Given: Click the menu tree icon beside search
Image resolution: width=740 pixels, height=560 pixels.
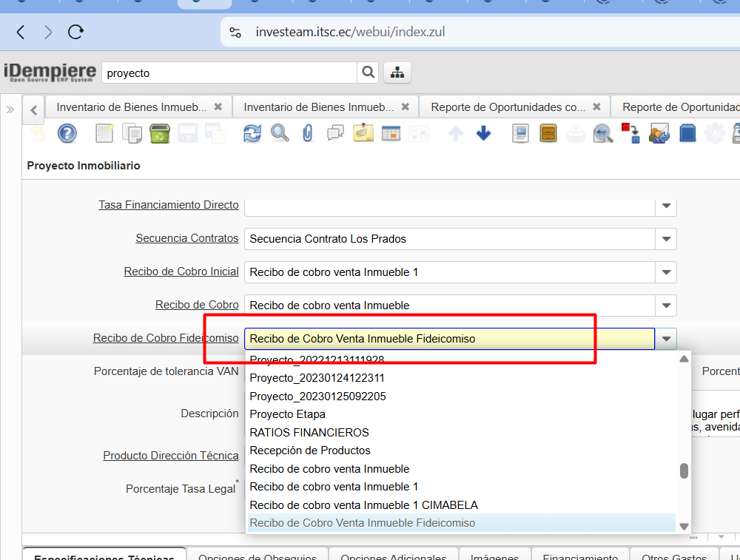Looking at the screenshot, I should [x=397, y=72].
